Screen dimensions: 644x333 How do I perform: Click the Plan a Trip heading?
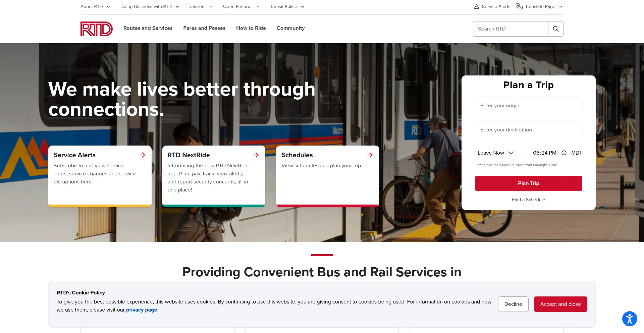[x=528, y=85]
